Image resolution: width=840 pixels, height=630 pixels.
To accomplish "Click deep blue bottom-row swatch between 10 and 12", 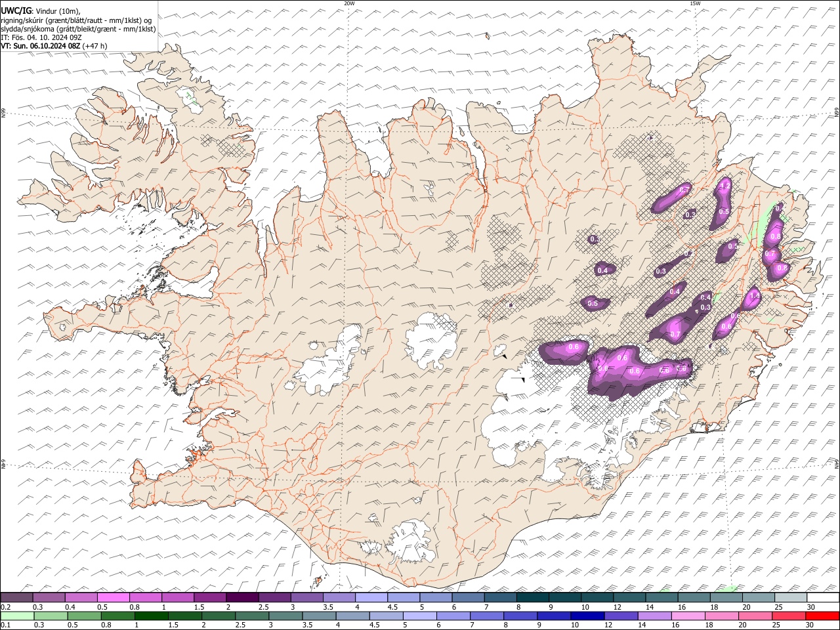I will tap(586, 616).
